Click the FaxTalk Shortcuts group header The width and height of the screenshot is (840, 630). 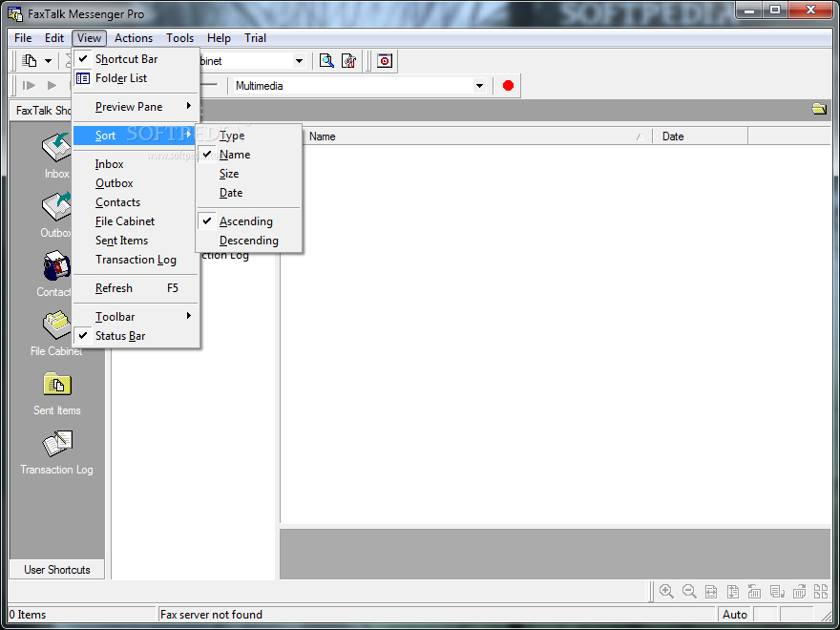pyautogui.click(x=41, y=111)
